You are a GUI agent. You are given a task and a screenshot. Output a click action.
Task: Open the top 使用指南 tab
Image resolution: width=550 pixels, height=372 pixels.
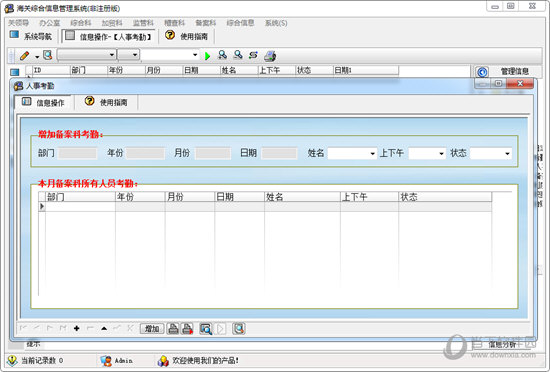click(187, 36)
